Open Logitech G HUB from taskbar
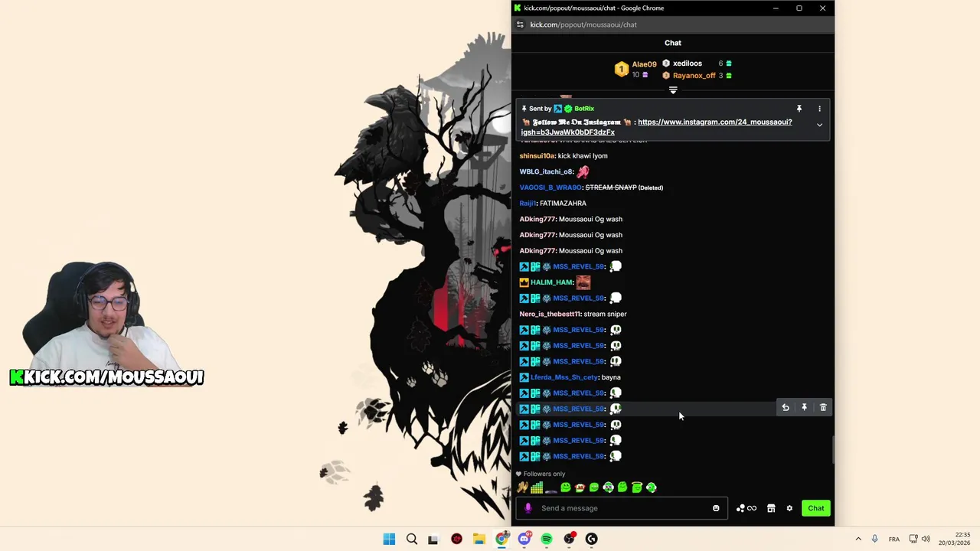 point(591,539)
